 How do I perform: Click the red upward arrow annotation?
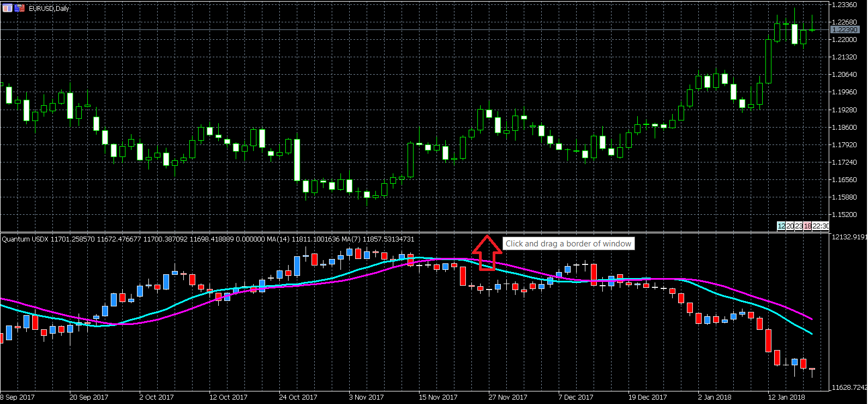point(487,254)
